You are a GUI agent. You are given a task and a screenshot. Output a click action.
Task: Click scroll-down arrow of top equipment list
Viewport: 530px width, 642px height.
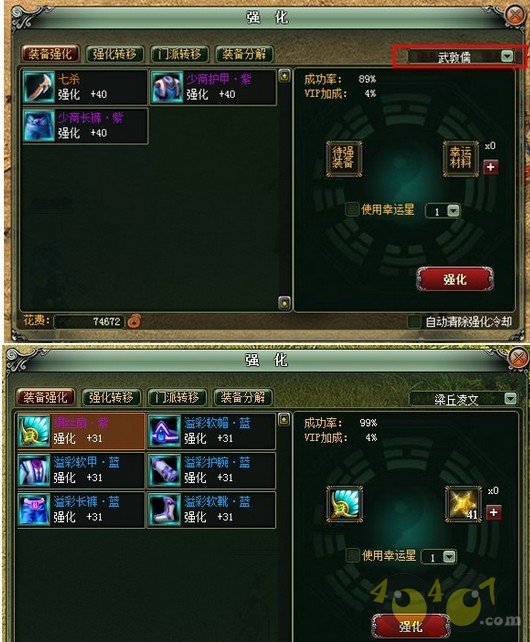pos(284,303)
